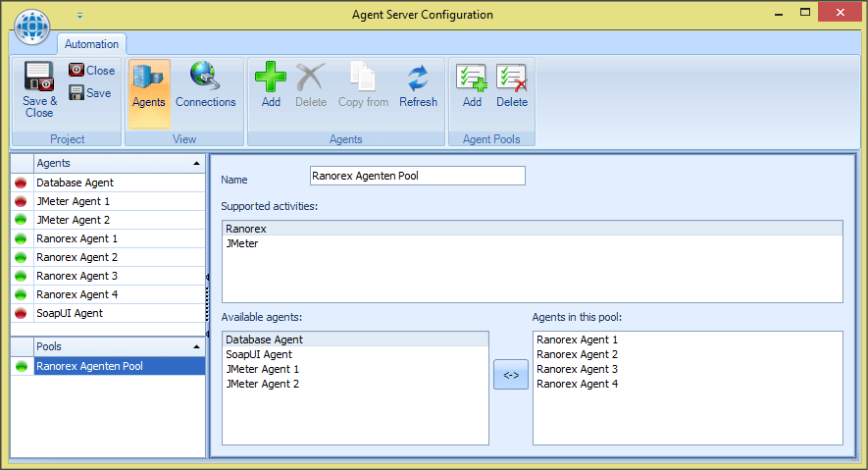868x470 pixels.
Task: Select the Automation ribbon tab
Action: coord(91,44)
